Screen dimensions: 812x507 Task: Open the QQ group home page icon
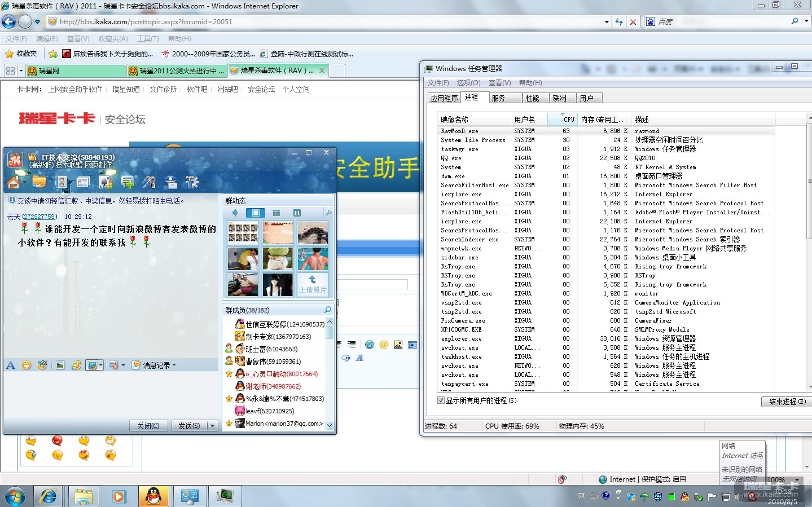coord(14,182)
